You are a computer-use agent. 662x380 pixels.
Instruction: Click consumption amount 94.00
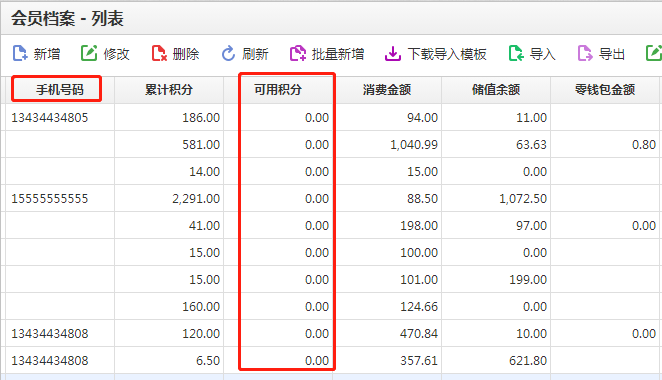click(422, 117)
